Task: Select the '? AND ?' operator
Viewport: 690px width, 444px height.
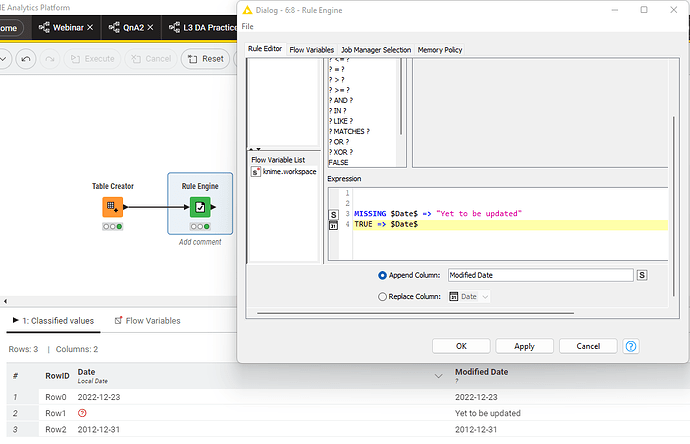Action: point(341,100)
